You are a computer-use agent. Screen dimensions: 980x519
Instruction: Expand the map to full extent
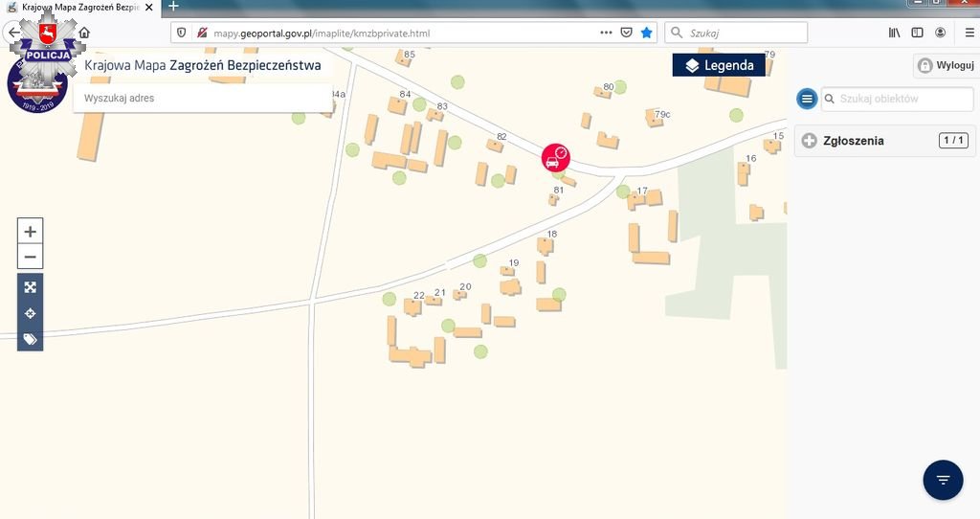tap(30, 287)
